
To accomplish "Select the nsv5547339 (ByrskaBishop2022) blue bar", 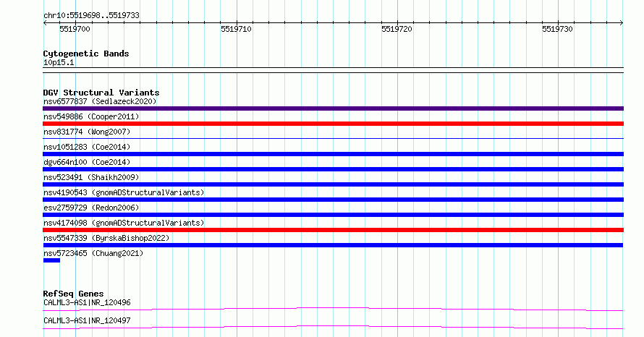I will pos(333,245).
